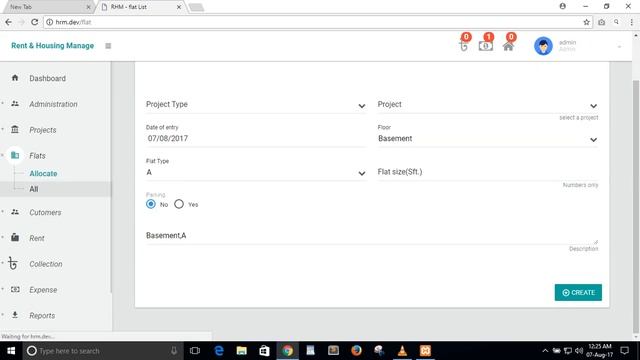The image size is (640, 360).
Task: Click the Projects building icon in the sidebar
Action: 15,129
